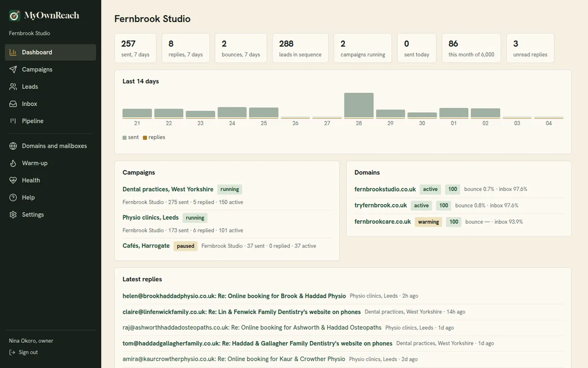This screenshot has height=368, width=588.
Task: Click the Settings gear icon
Action: 13,214
